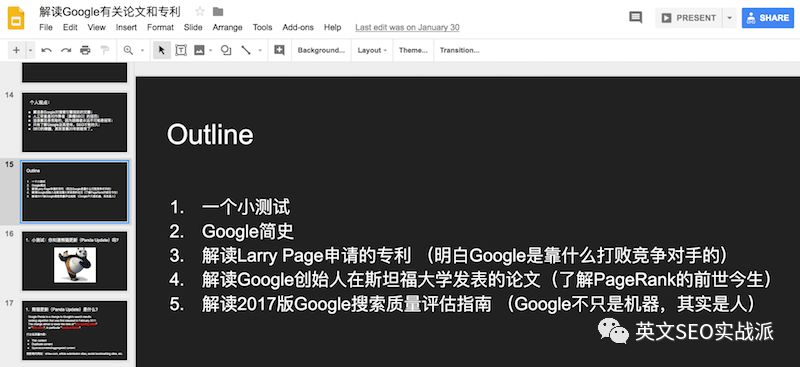
Task: Open the Insert menu
Action: (126, 28)
